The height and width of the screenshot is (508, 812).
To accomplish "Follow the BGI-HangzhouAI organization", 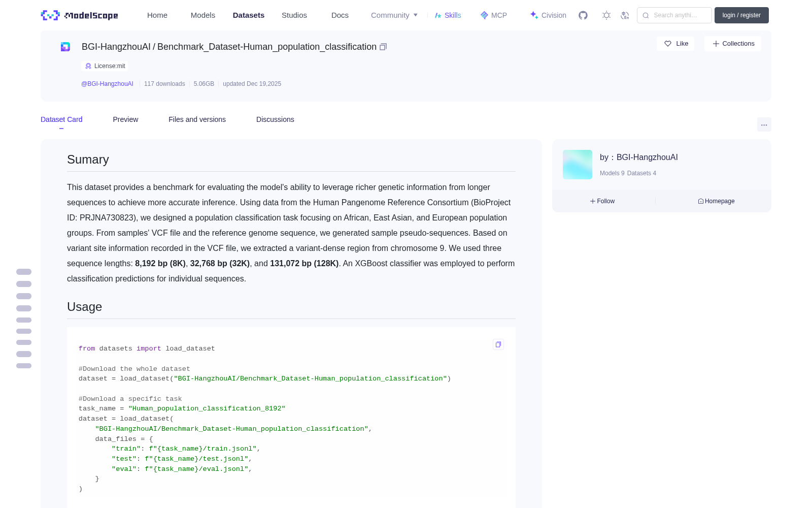I will click(602, 201).
